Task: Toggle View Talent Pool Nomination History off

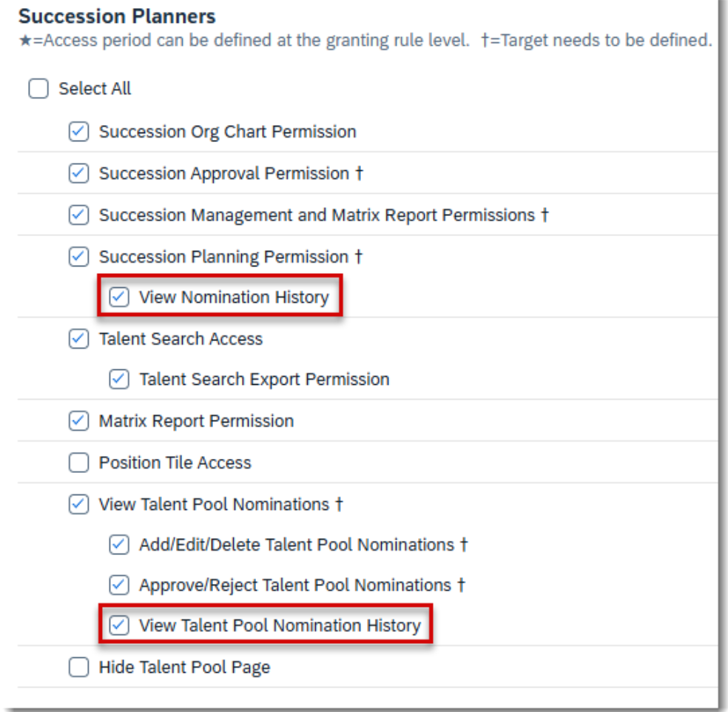Action: coord(118,625)
